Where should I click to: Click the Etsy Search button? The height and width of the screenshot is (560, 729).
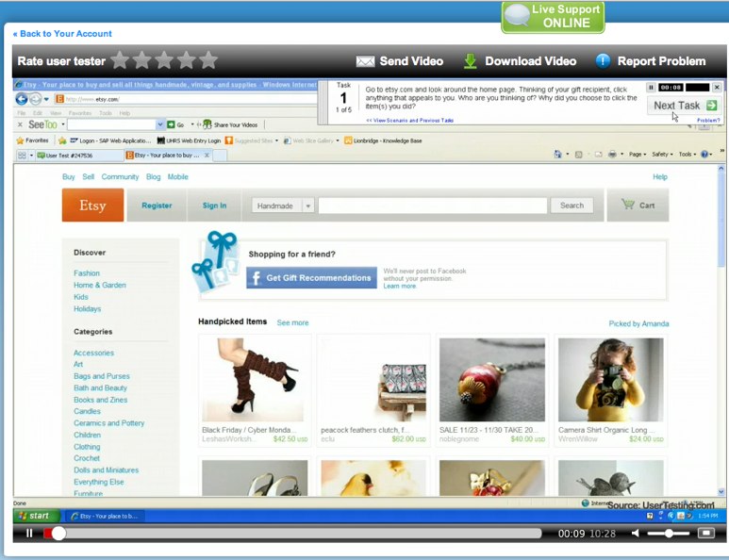point(572,206)
